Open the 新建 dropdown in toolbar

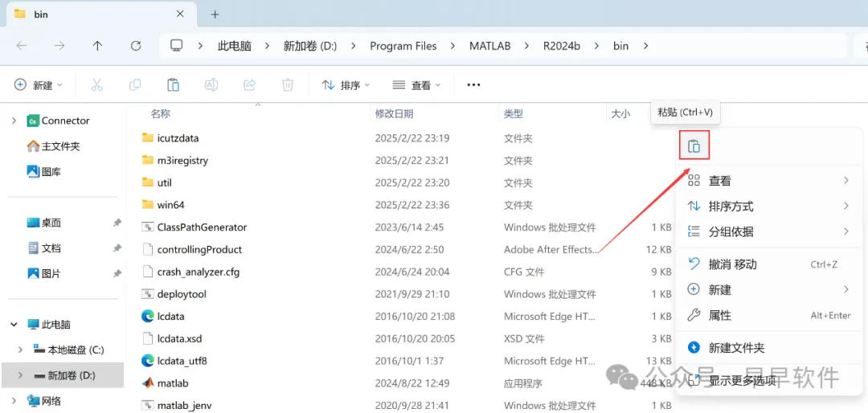(39, 84)
